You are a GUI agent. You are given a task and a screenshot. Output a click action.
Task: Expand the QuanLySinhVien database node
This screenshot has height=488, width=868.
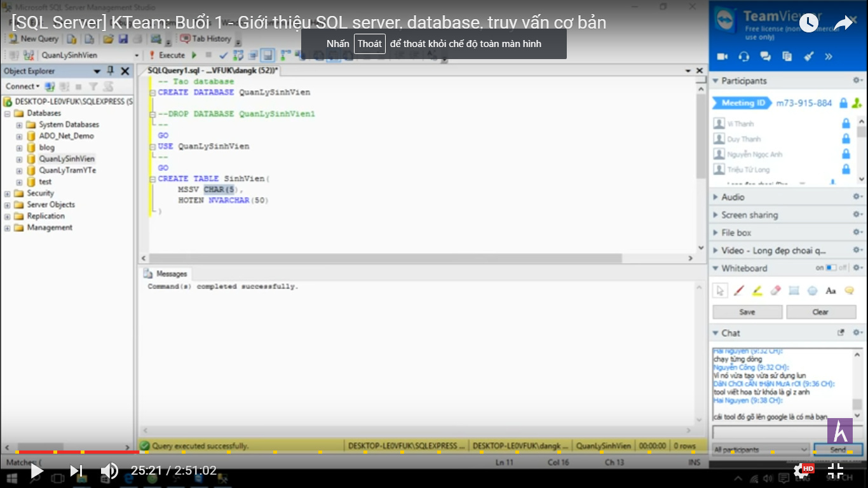[x=19, y=158]
